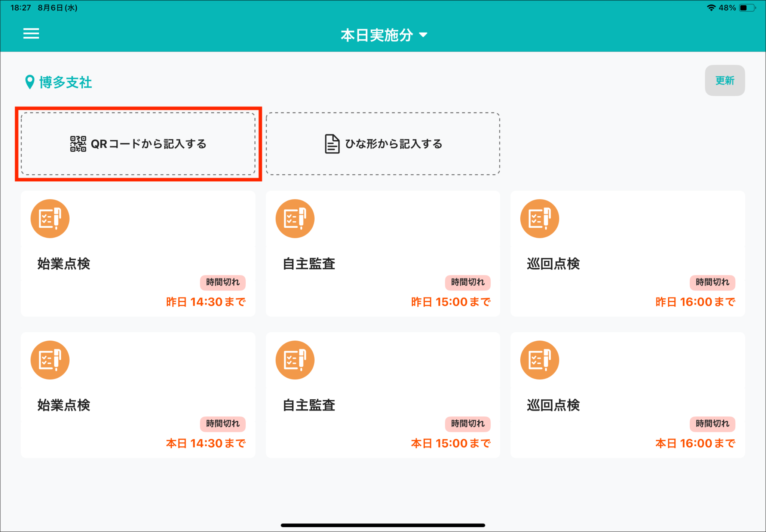Tap the document template icon
The width and height of the screenshot is (766, 532).
point(332,144)
